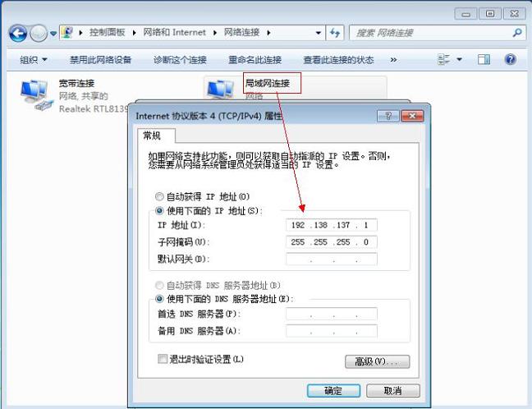Click the Forward navigation arrow button
Viewport: 532px width, 409px height.
[x=39, y=33]
